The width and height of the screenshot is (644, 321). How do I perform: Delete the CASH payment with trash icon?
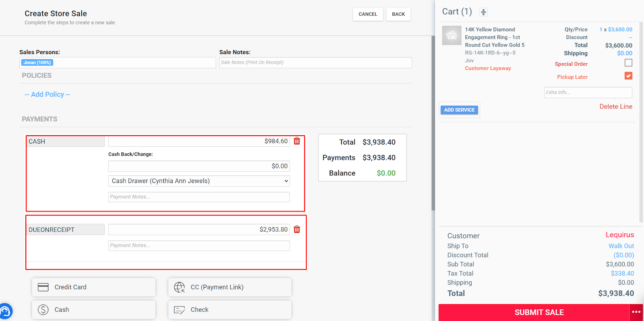pos(297,141)
